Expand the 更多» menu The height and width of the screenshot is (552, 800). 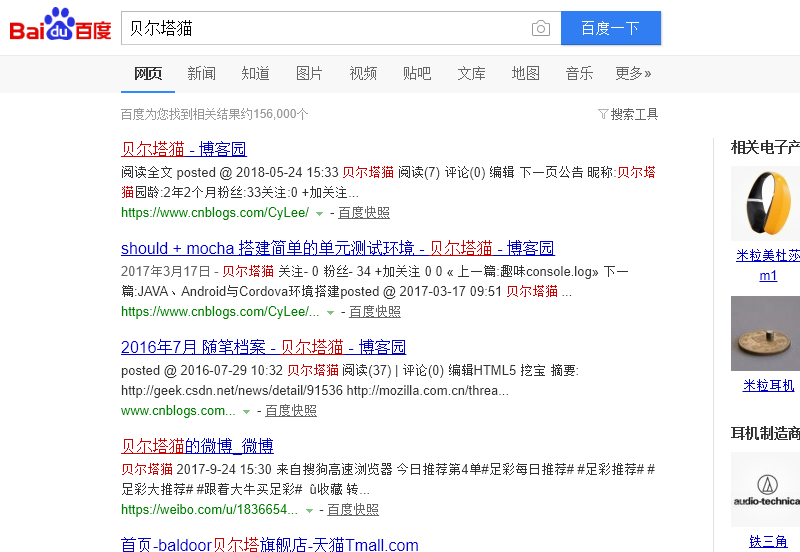pos(633,73)
